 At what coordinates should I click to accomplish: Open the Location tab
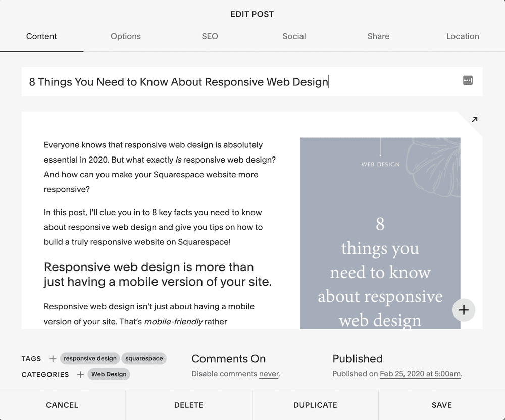tap(463, 36)
